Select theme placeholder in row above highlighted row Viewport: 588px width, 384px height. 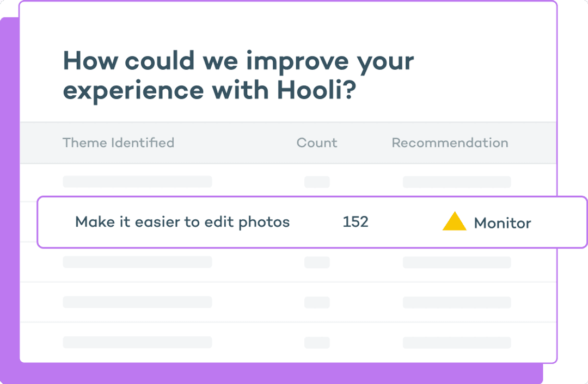[x=137, y=182]
